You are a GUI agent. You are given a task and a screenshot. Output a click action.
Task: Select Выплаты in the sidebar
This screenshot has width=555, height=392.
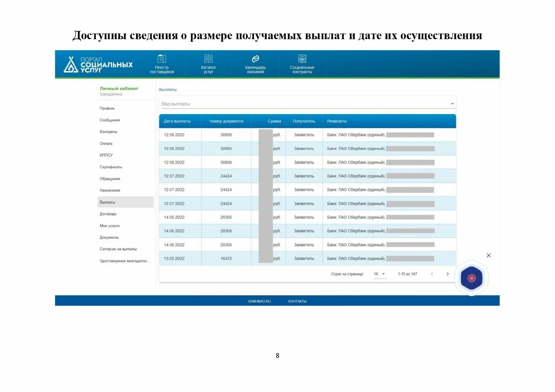click(x=126, y=202)
